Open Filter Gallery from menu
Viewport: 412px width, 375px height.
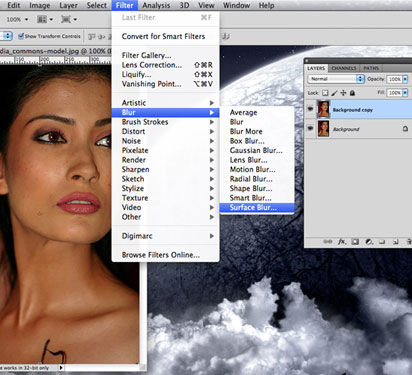165,55
